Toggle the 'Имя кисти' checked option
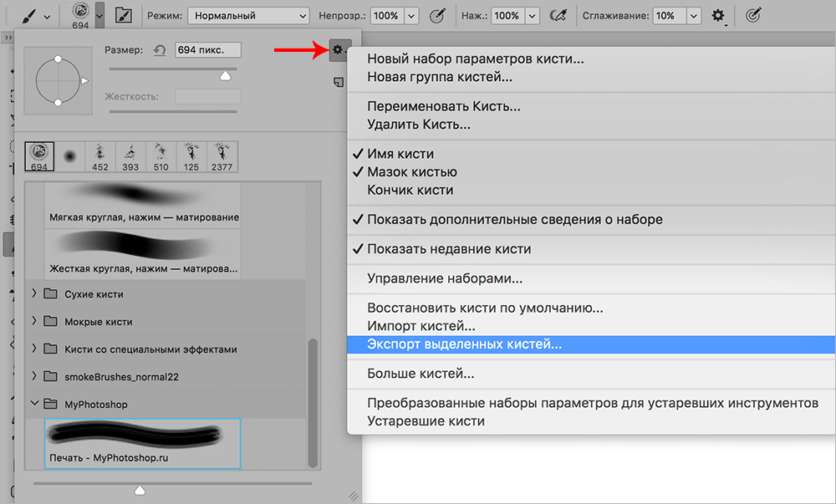This screenshot has height=504, width=836. (400, 154)
